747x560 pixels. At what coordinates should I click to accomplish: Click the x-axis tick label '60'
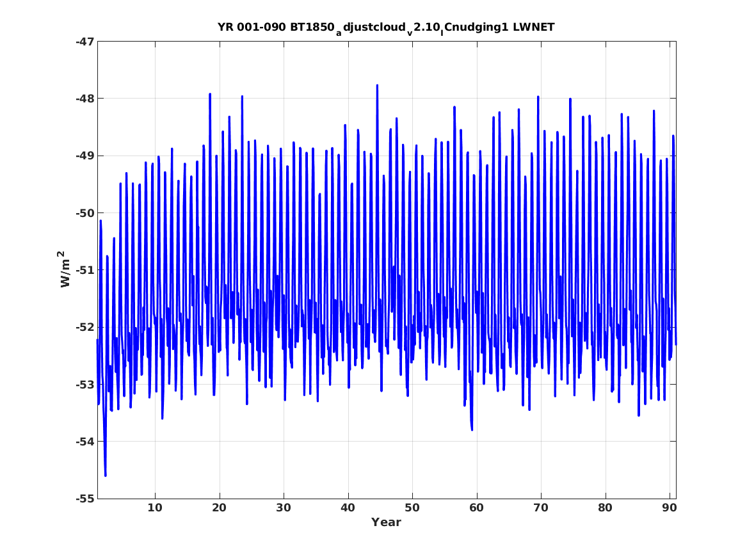(x=476, y=508)
